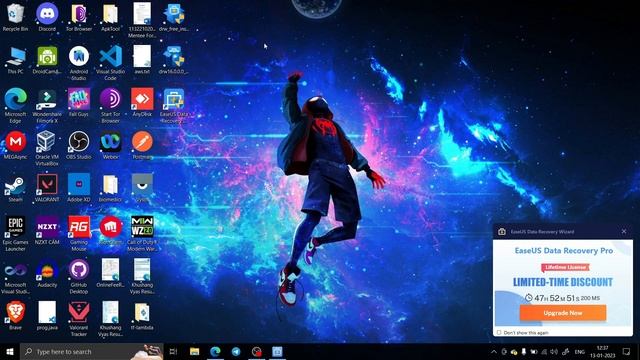
Task: Select the Adobe XD desktop icon
Action: click(x=79, y=188)
